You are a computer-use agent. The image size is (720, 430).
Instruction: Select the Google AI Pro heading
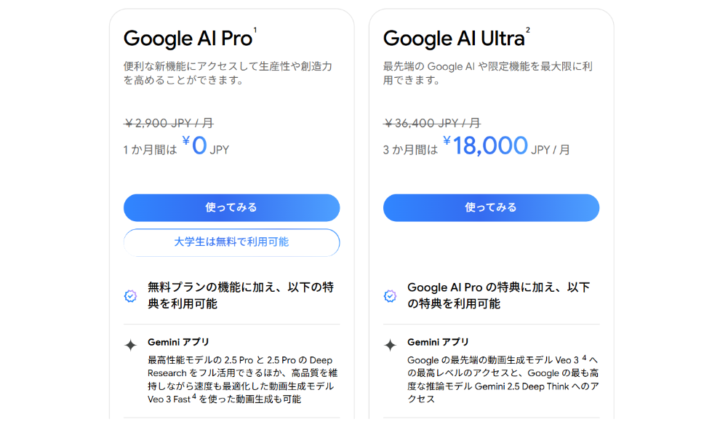[x=188, y=39]
